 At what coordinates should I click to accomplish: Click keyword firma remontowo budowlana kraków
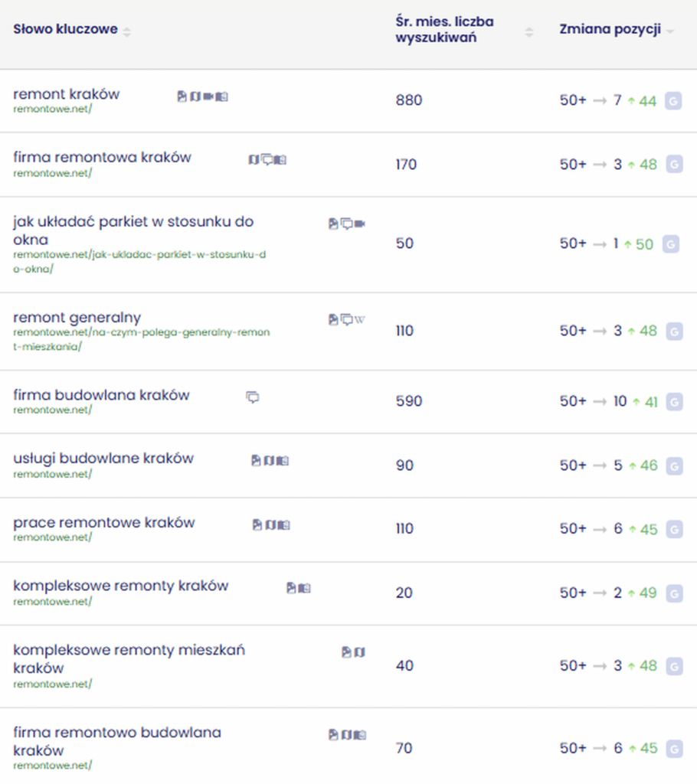(117, 741)
